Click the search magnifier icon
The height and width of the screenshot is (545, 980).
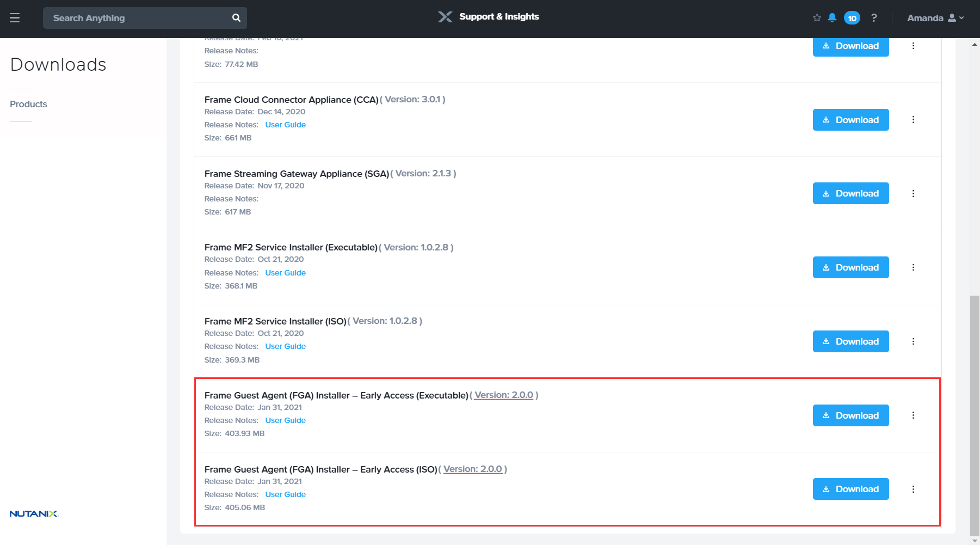[236, 18]
